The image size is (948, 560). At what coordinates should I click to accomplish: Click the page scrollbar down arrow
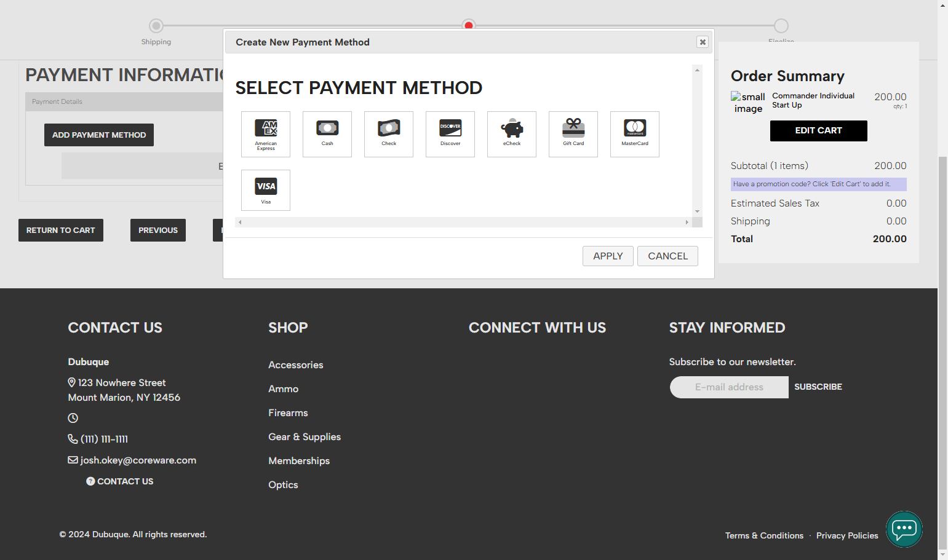coord(943,554)
